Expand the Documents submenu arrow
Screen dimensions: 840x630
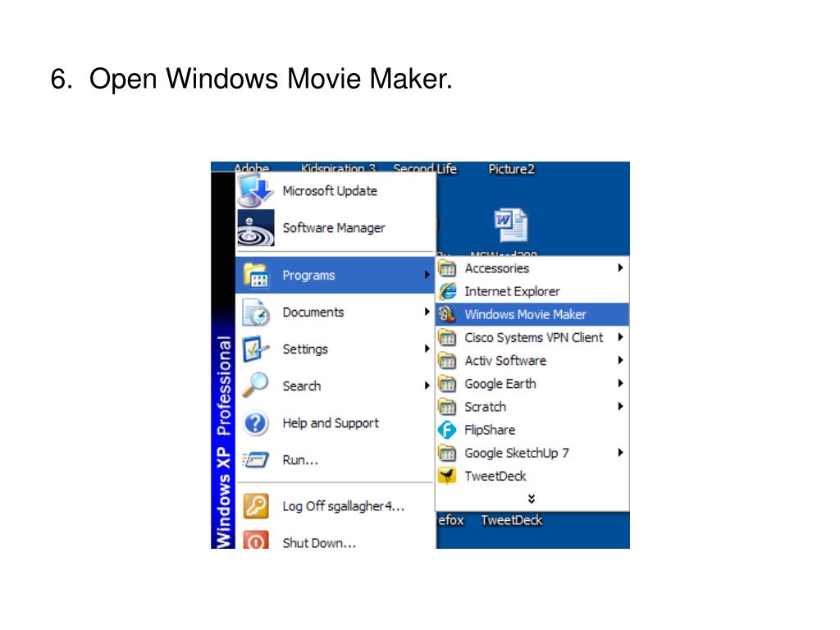coord(427,312)
